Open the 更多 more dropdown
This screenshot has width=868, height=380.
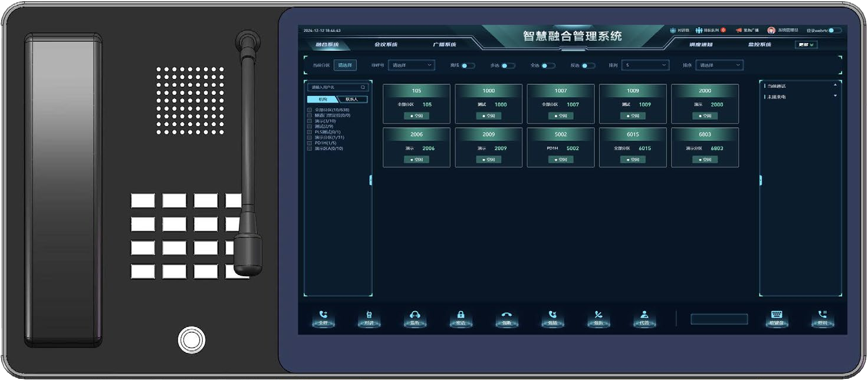click(x=806, y=44)
